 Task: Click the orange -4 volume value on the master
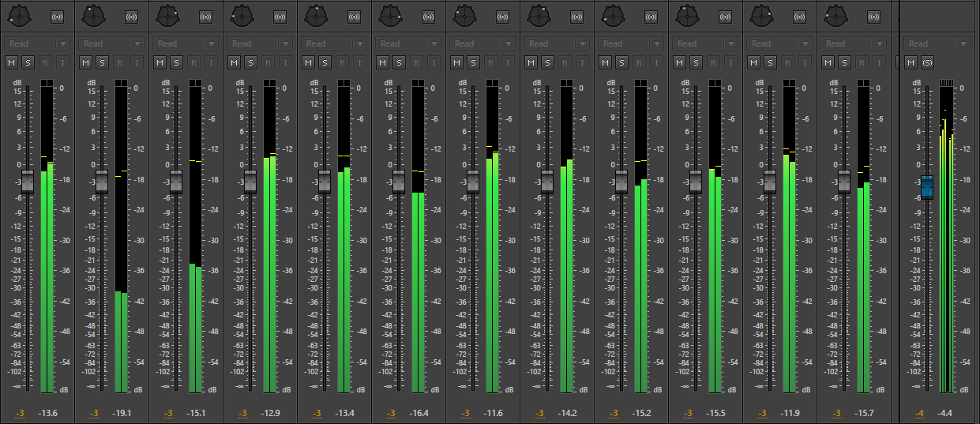pyautogui.click(x=919, y=413)
